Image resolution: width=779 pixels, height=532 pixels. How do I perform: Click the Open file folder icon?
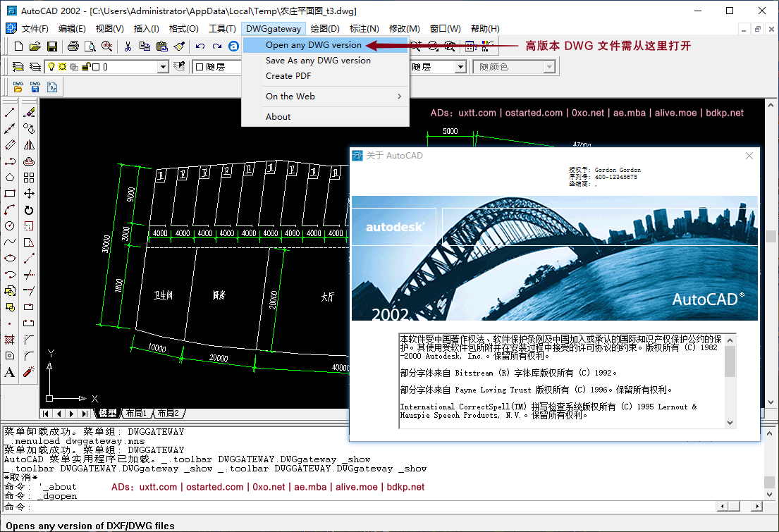click(35, 47)
